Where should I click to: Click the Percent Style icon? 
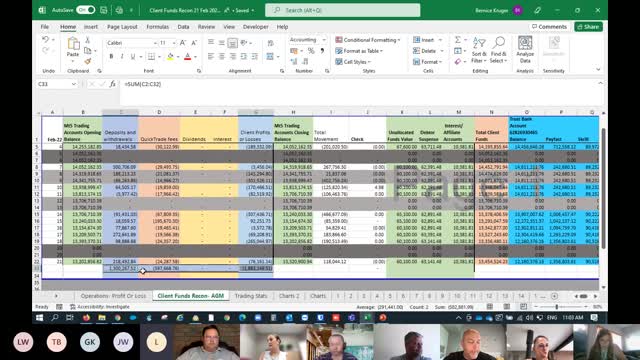311,51
